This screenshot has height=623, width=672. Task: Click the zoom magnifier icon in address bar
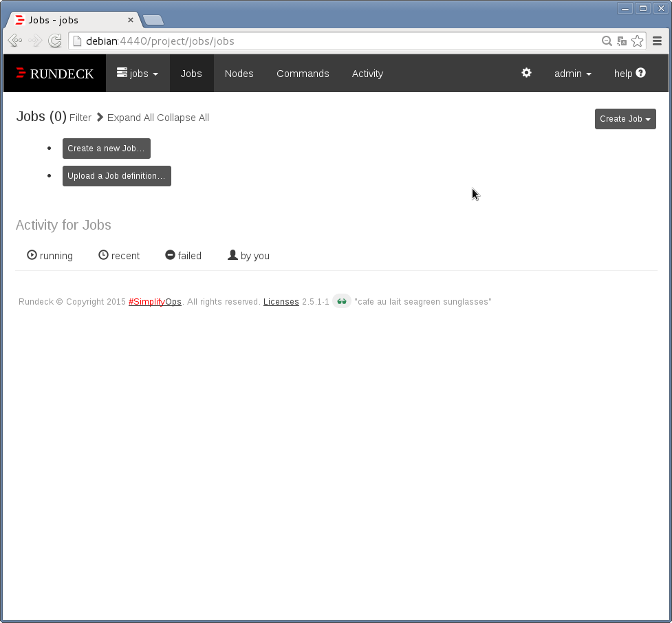click(x=607, y=41)
